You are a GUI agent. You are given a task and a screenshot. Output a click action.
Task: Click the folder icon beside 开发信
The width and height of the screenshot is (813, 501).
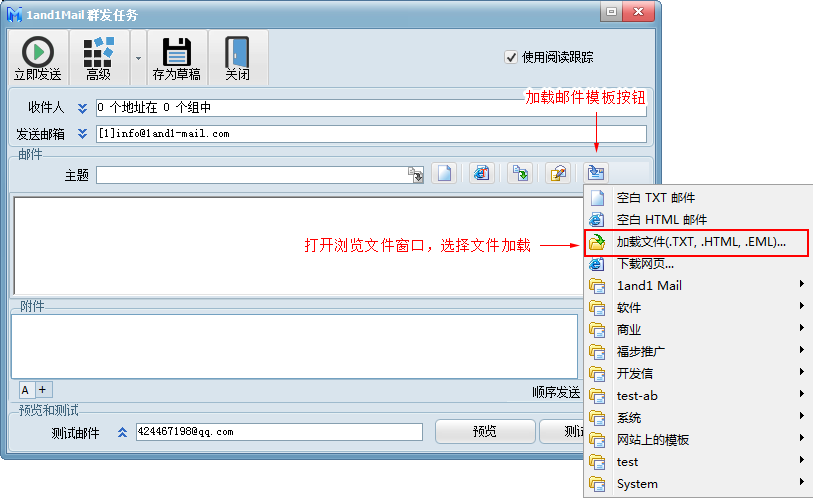tap(597, 374)
